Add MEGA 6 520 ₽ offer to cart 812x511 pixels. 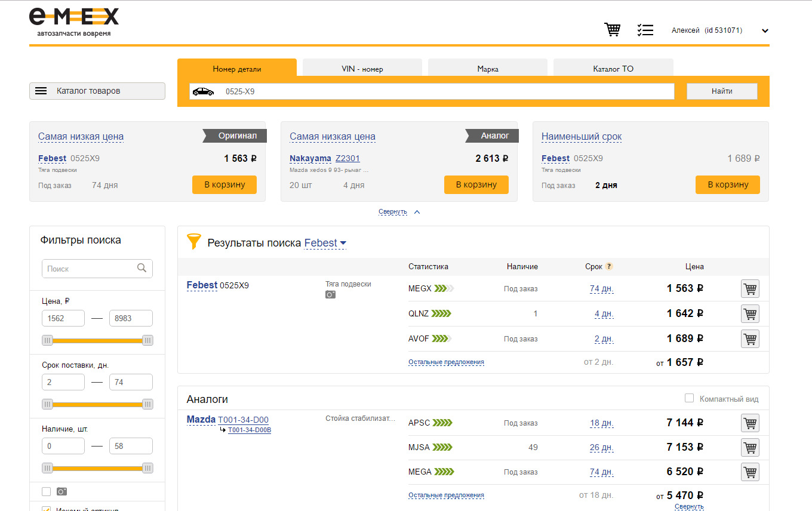click(750, 472)
